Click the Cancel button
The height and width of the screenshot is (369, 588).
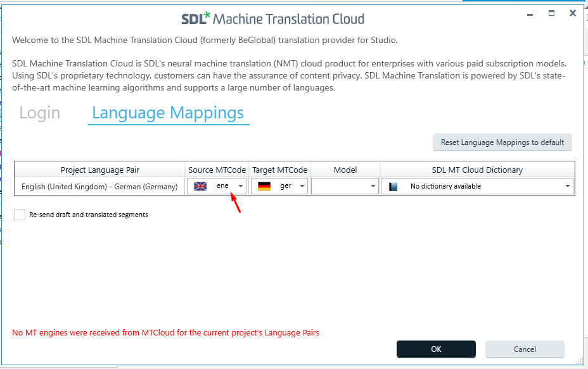525,349
